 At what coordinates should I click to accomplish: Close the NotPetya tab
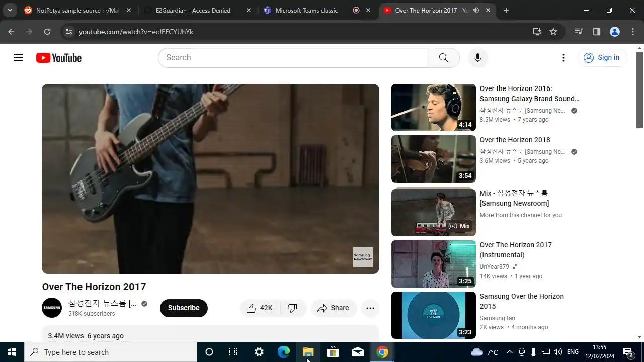[x=129, y=10]
